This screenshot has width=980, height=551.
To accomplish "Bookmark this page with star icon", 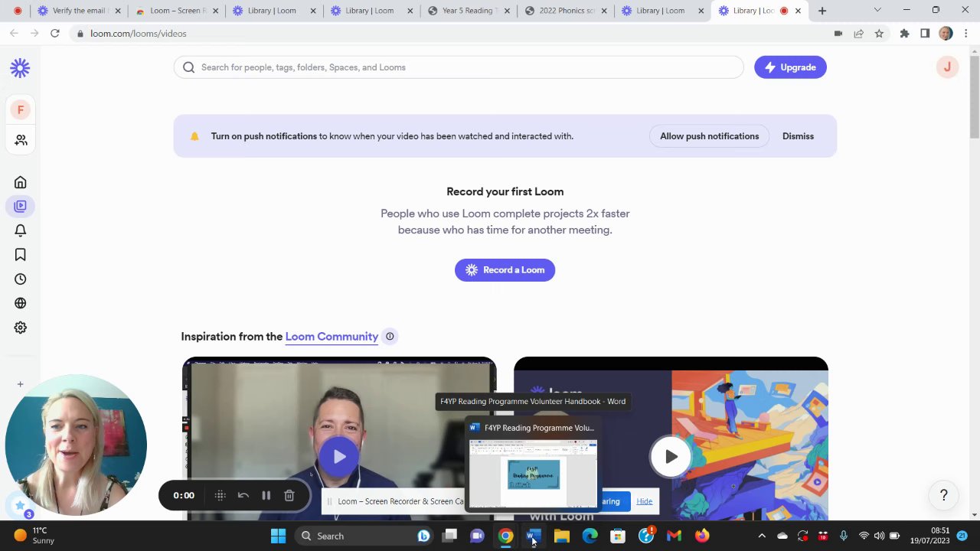I will click(879, 34).
